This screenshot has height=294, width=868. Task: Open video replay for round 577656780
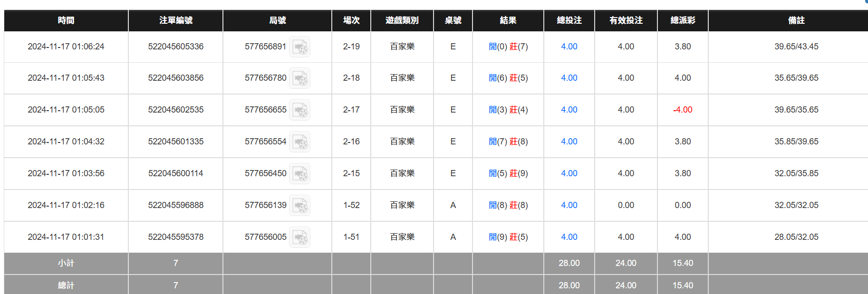[300, 78]
